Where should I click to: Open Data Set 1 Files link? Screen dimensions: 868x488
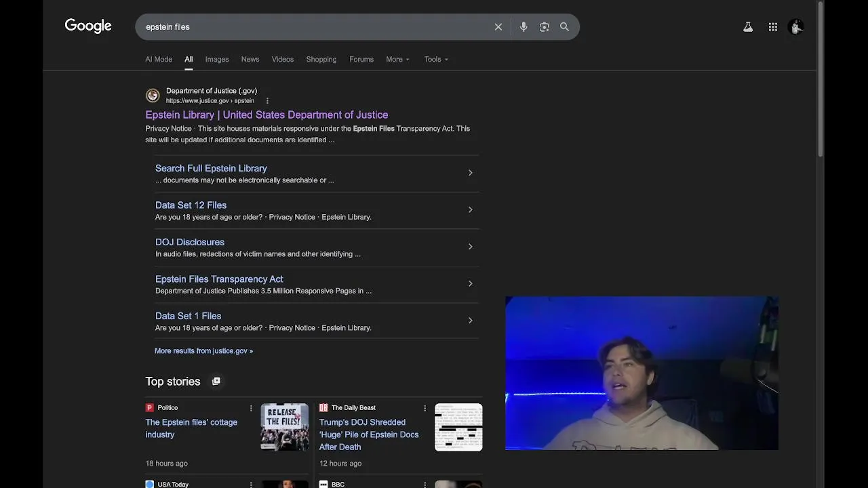click(188, 316)
